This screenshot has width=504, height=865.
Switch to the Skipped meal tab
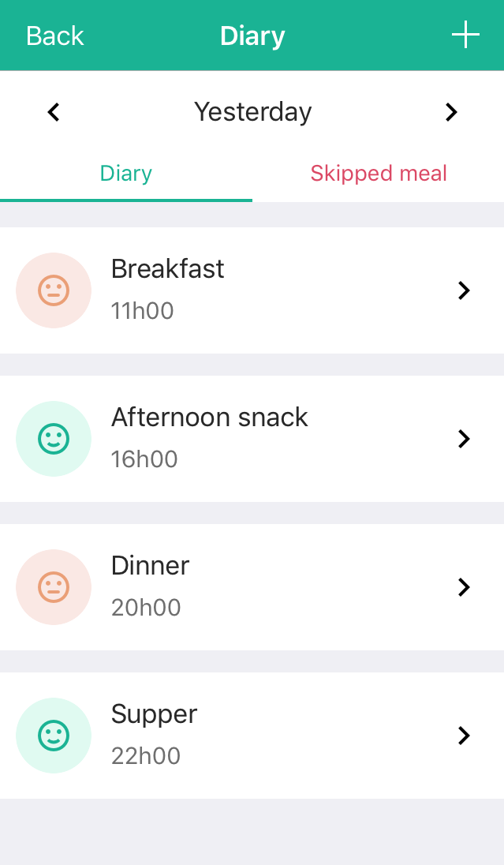pos(379,174)
